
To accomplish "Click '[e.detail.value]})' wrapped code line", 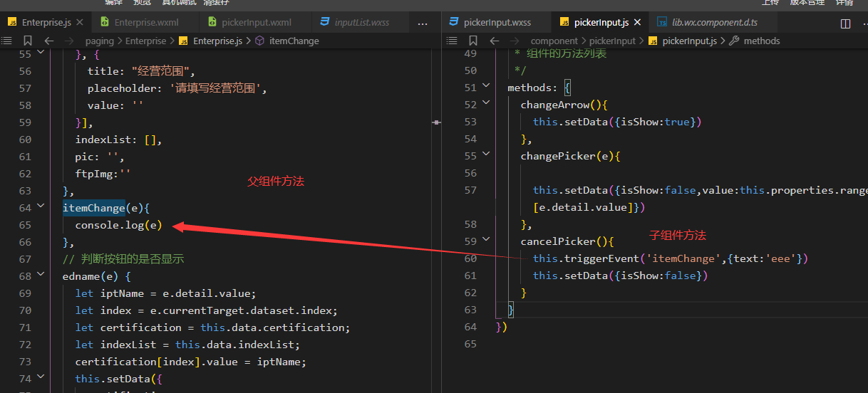I will pos(589,207).
